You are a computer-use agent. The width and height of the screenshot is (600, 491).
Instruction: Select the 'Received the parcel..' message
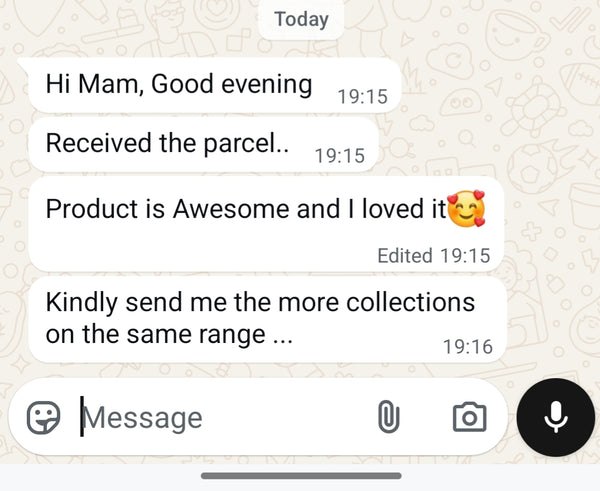pos(203,145)
